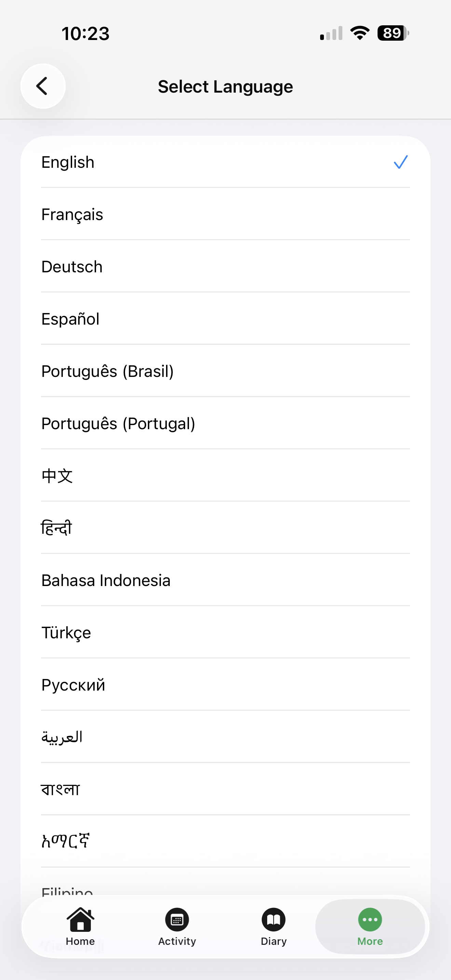Viewport: 451px width, 980px height.
Task: Select Español from the list
Action: (70, 319)
